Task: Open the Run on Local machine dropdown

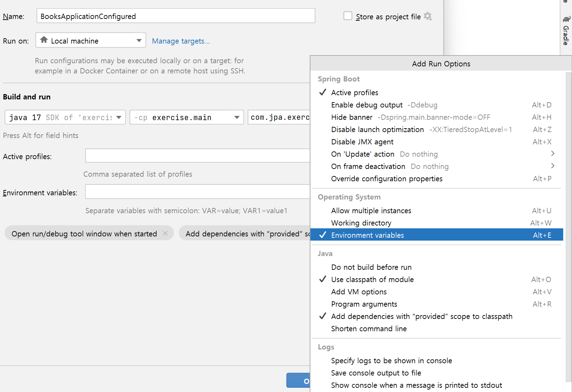Action: pyautogui.click(x=91, y=40)
